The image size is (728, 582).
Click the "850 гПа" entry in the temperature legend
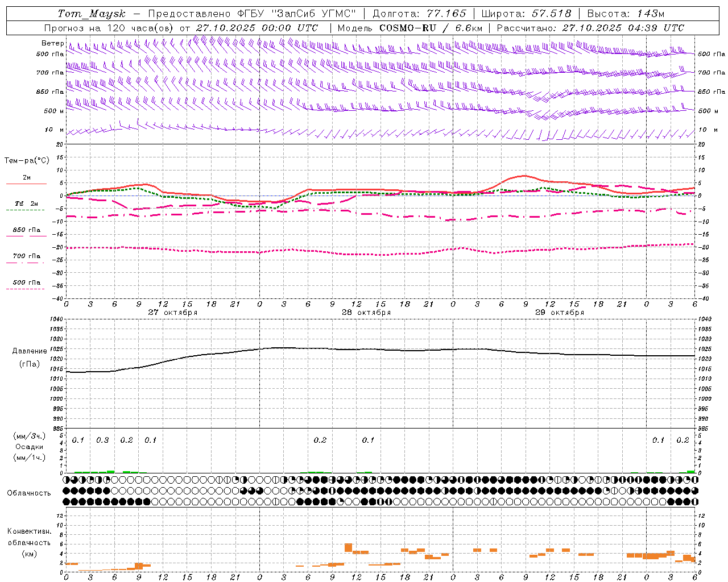pyautogui.click(x=27, y=230)
